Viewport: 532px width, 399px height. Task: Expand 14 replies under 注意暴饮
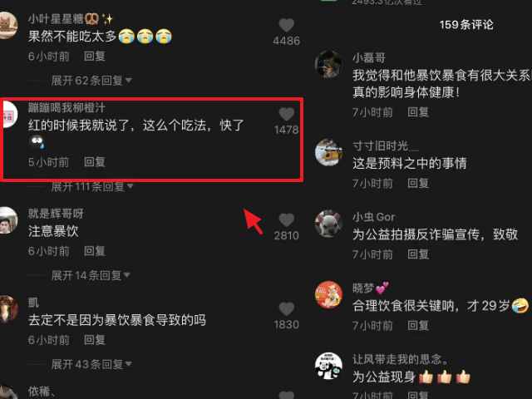coord(91,275)
